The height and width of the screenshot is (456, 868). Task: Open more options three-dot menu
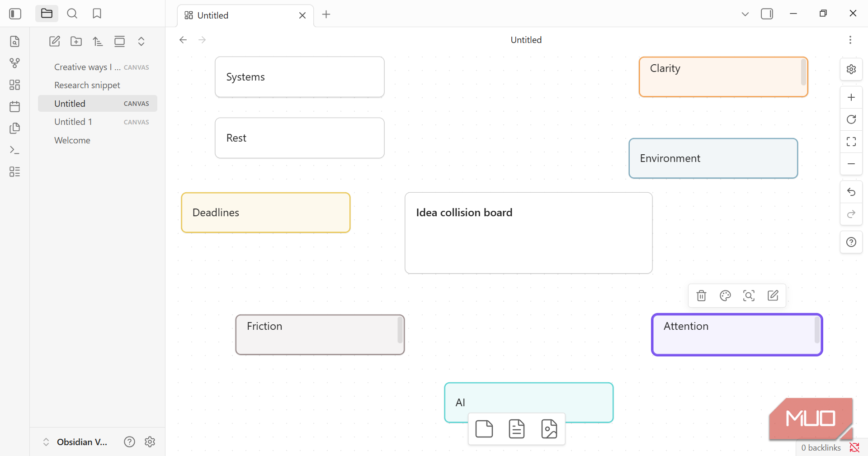(850, 40)
